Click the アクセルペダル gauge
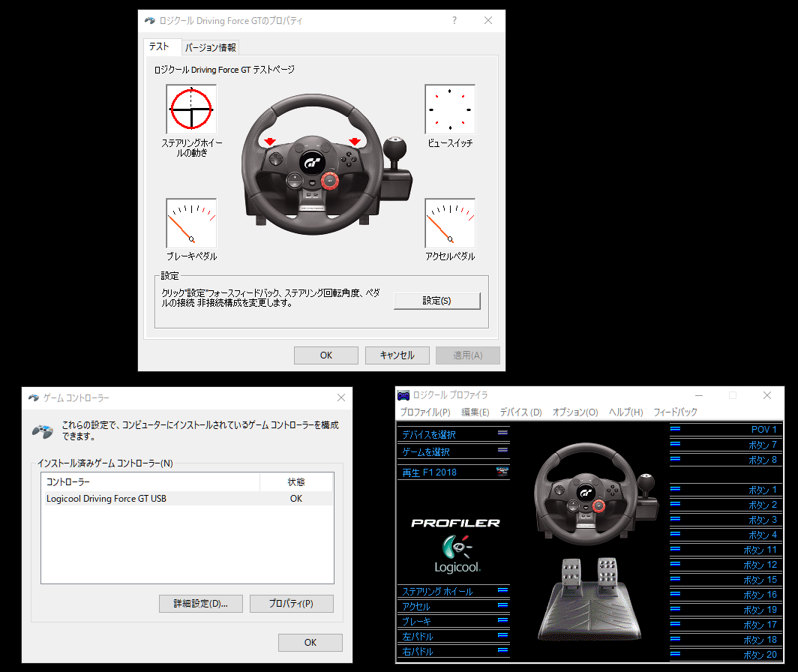 (450, 223)
